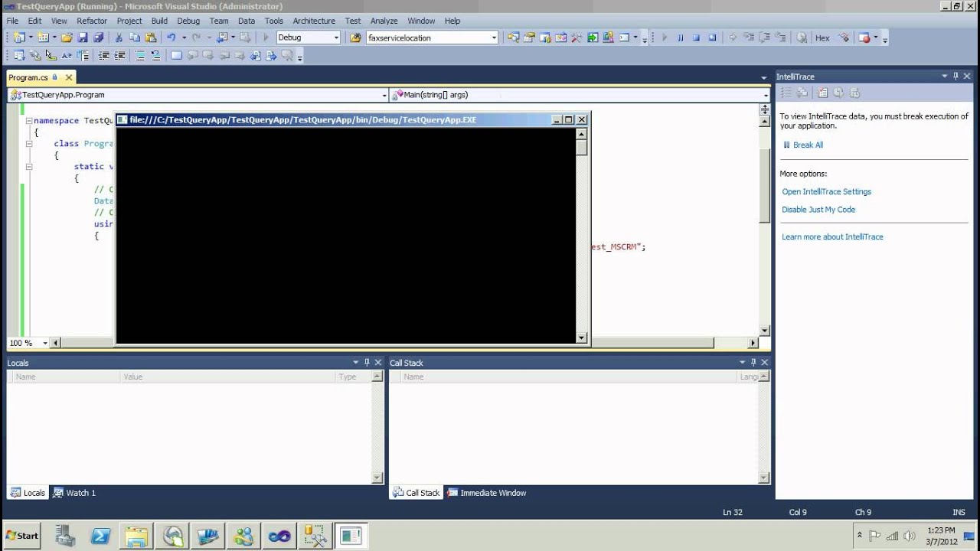Click the Comment selected lines icon

[139, 55]
